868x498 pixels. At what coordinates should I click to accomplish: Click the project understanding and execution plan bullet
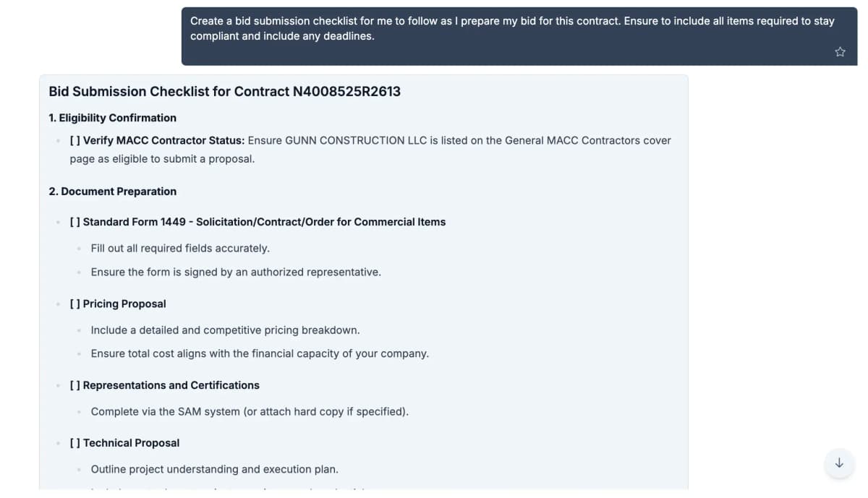214,469
